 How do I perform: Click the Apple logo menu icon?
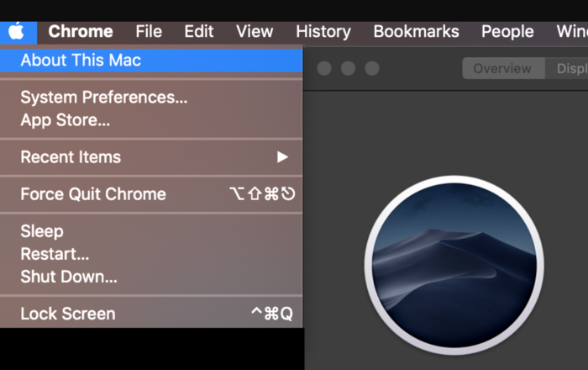[17, 31]
